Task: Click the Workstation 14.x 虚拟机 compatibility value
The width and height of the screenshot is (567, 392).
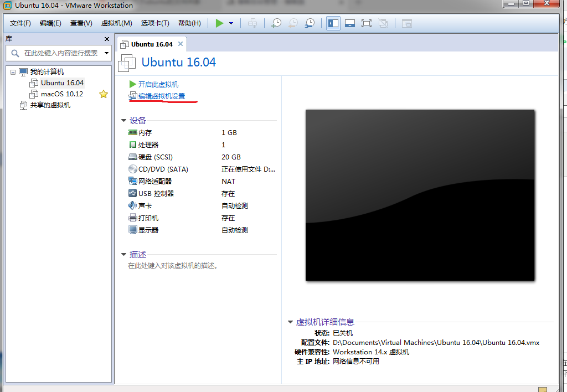Action: [x=371, y=352]
